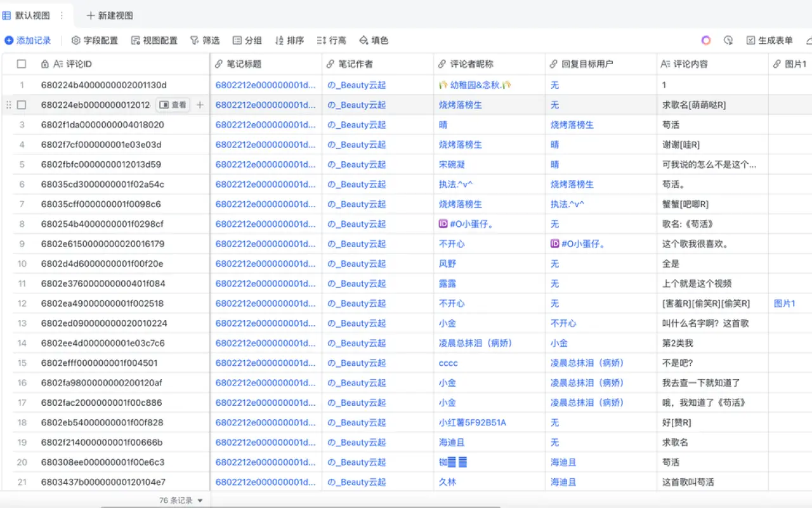Viewport: 812px width, 508px height.
Task: Check the checkbox for row two
Action: click(22, 105)
